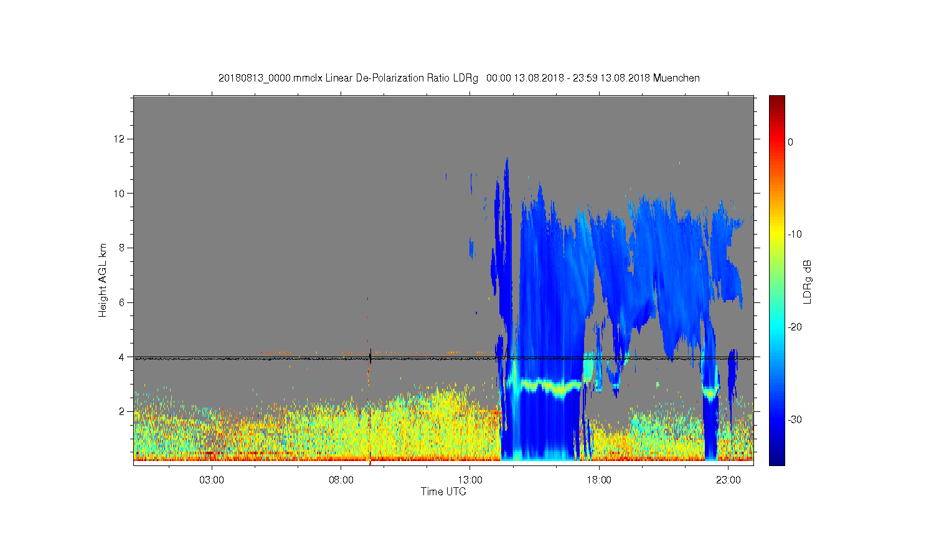Click the colorbar tick label -30

(x=795, y=420)
